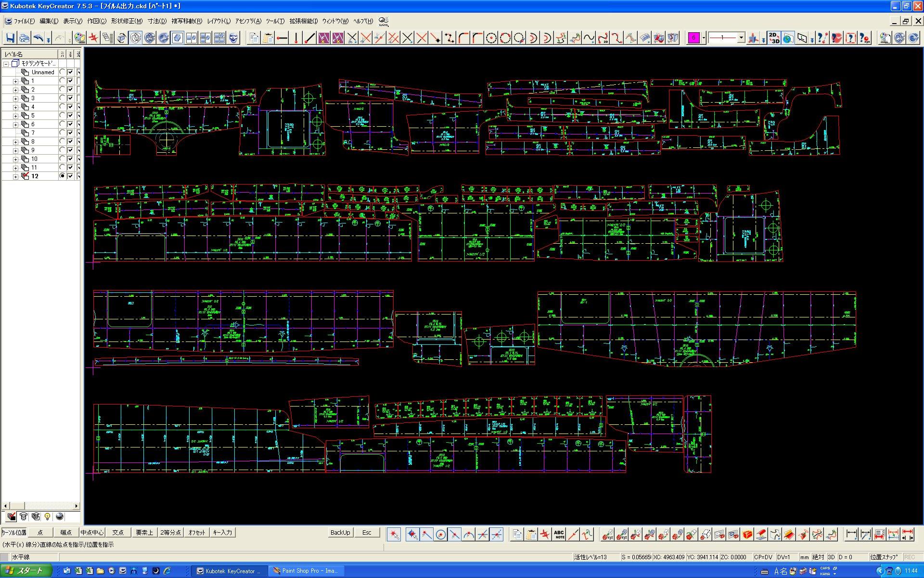
Task: Click the Save floppy disk icon
Action: (x=10, y=38)
